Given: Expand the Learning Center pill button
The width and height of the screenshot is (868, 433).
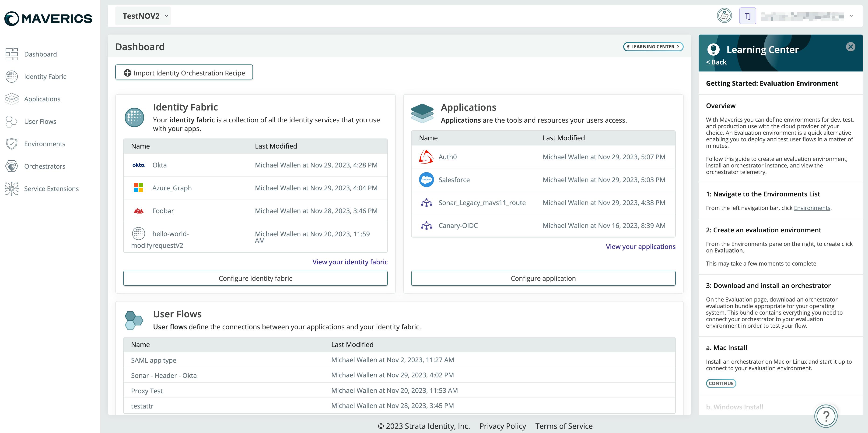Looking at the screenshot, I should [x=653, y=46].
